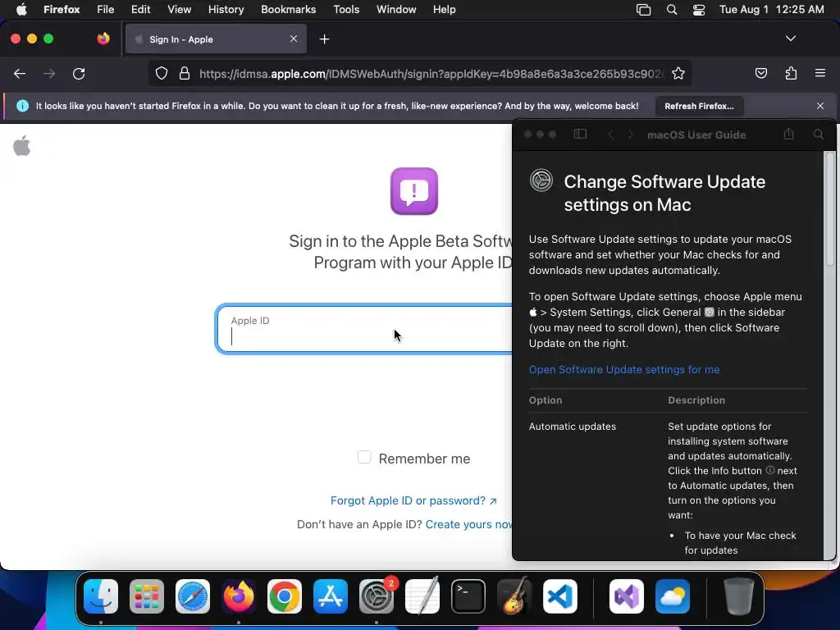Open the Firefox application menu

pyautogui.click(x=62, y=10)
